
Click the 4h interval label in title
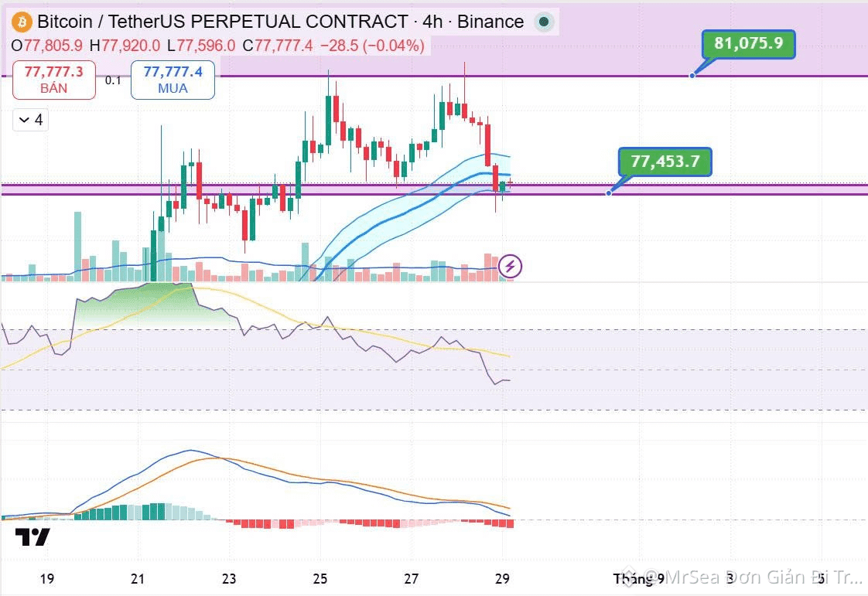432,22
